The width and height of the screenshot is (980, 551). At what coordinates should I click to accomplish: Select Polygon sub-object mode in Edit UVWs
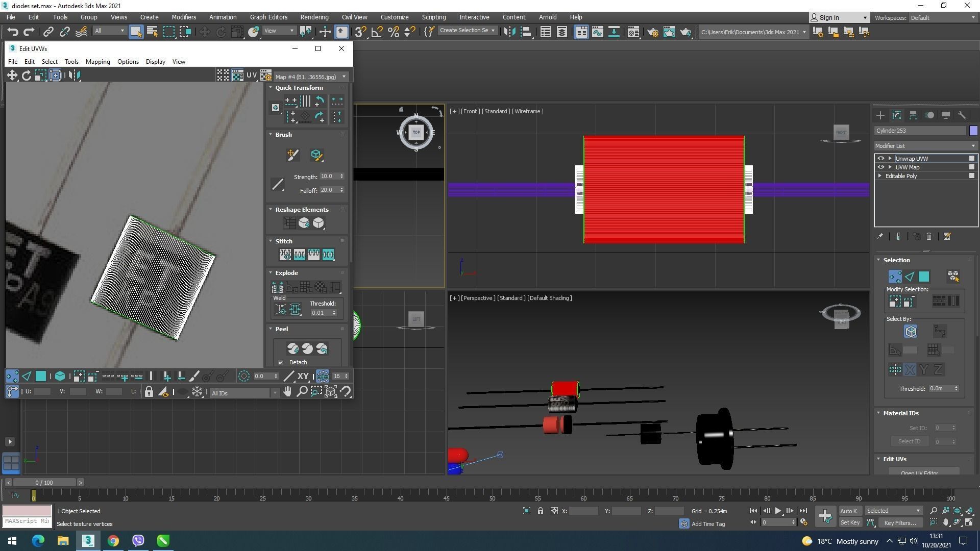40,377
